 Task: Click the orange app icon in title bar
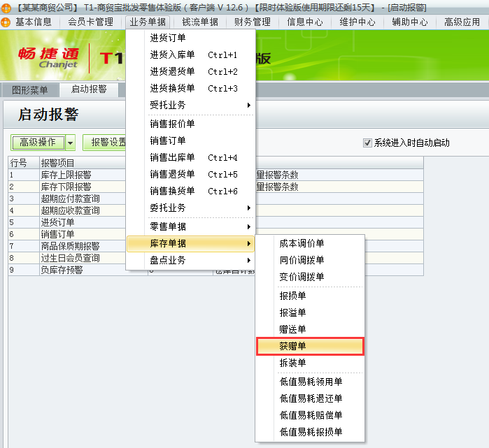click(x=6, y=8)
